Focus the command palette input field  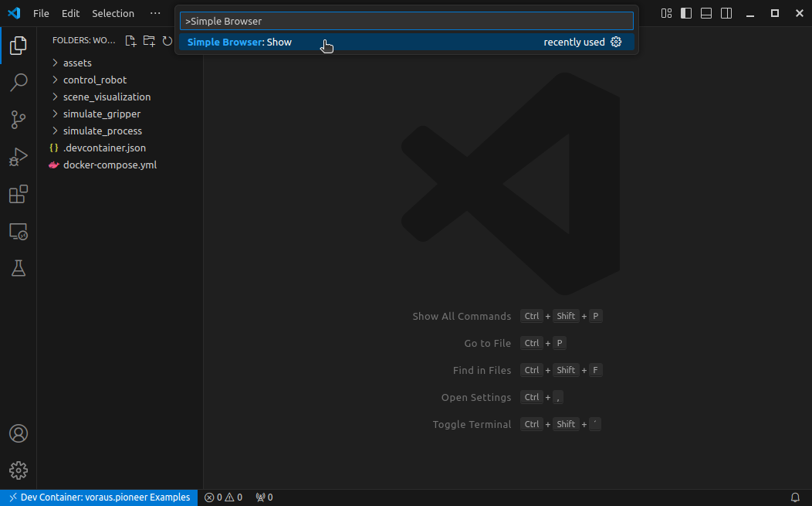pyautogui.click(x=407, y=22)
